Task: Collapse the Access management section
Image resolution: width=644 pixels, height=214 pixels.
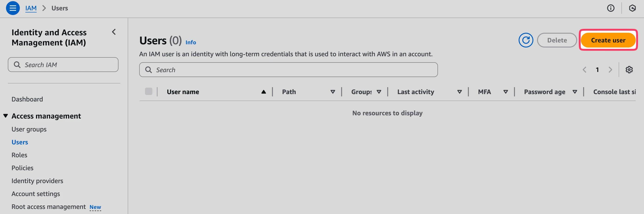Action: [6, 116]
